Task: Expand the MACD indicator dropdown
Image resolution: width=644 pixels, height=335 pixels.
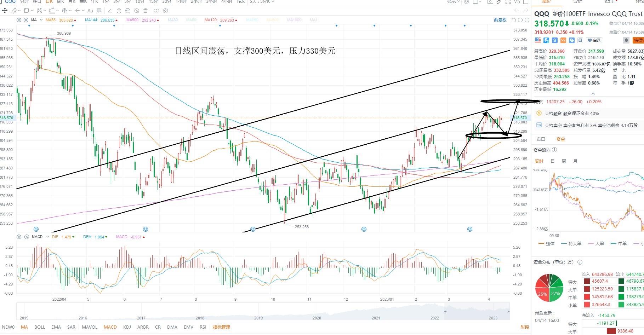Action: (x=47, y=237)
